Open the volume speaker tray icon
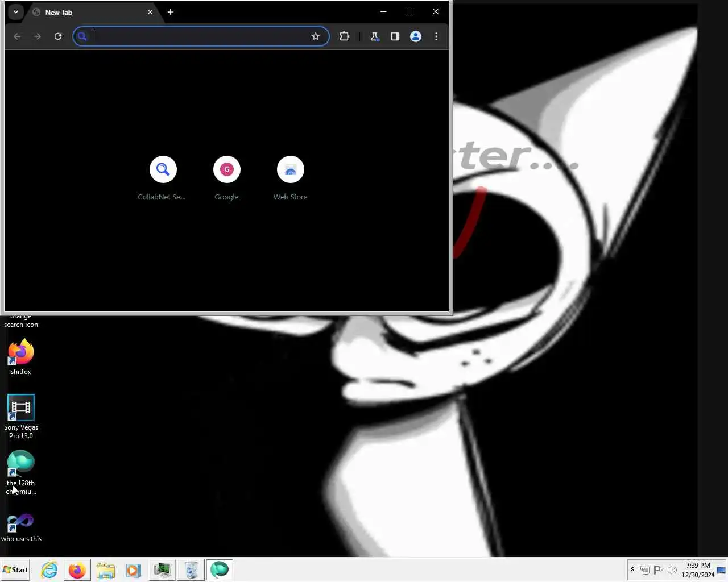This screenshot has width=728, height=582. pos(672,570)
